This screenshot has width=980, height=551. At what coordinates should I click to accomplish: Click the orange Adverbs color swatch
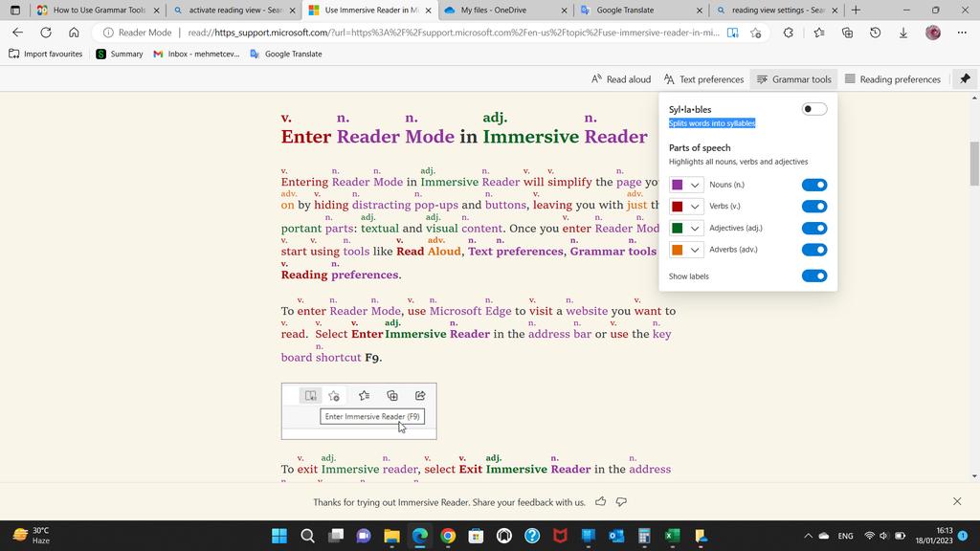coord(677,250)
